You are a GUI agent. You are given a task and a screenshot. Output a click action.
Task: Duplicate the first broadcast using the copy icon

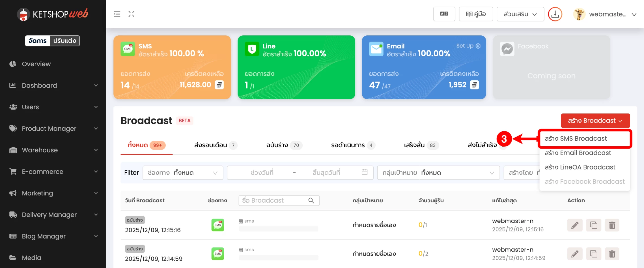coord(593,225)
